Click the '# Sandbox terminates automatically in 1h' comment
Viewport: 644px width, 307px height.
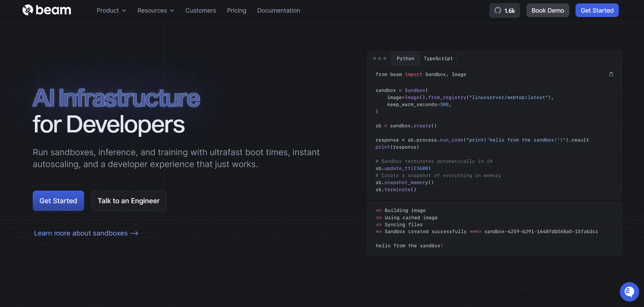click(434, 161)
